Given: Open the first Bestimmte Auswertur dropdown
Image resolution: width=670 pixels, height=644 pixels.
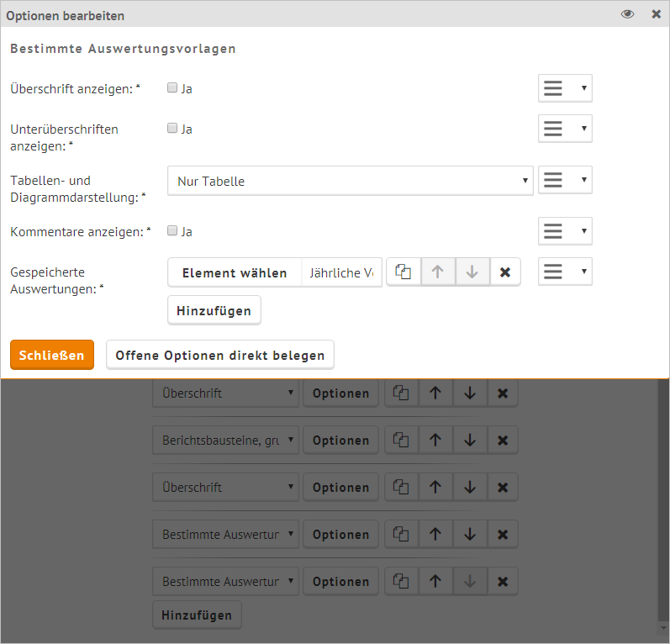Looking at the screenshot, I should coord(225,534).
